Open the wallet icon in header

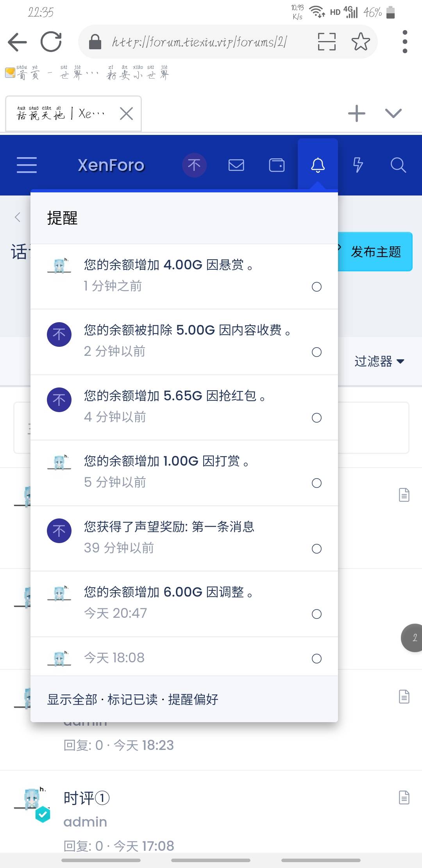[277, 165]
